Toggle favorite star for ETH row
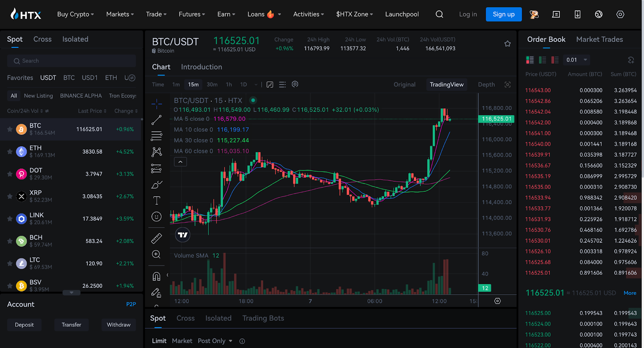 click(10, 152)
